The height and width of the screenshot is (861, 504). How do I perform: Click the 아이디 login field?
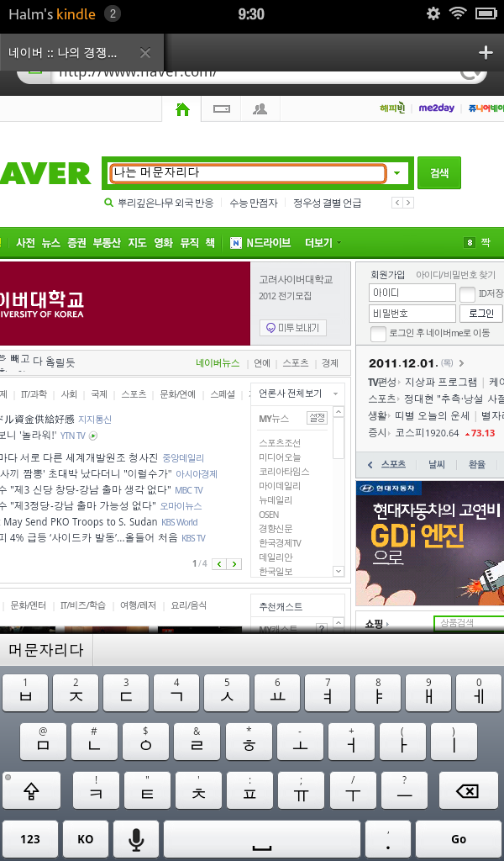[412, 293]
